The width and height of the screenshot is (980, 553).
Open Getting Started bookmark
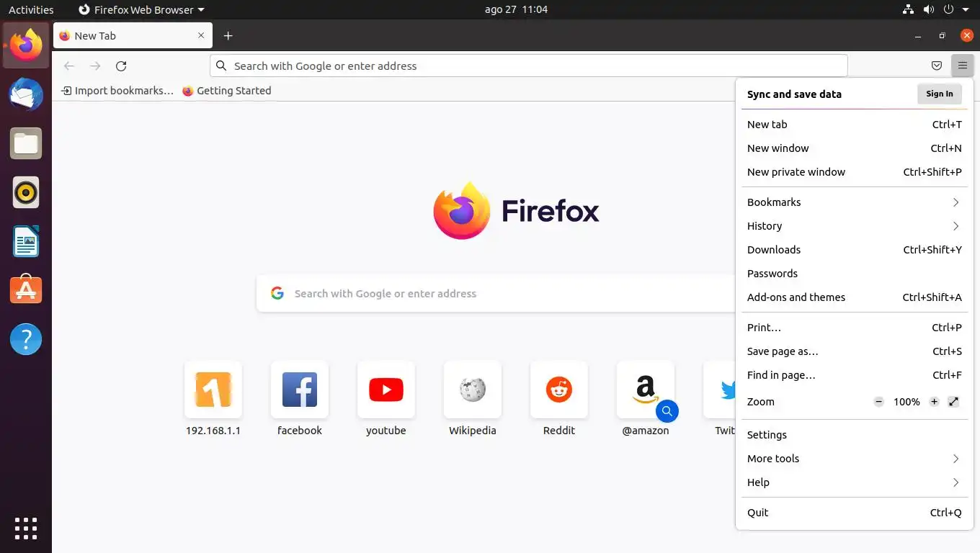(227, 91)
